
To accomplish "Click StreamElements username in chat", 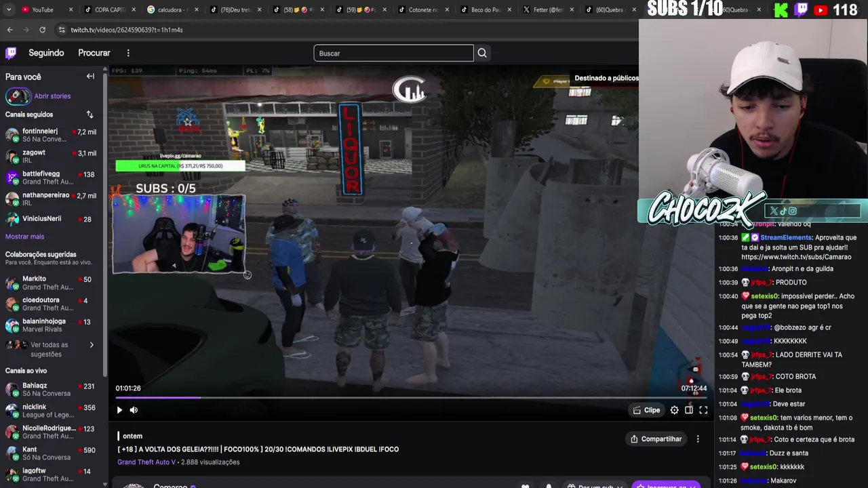I will (786, 238).
